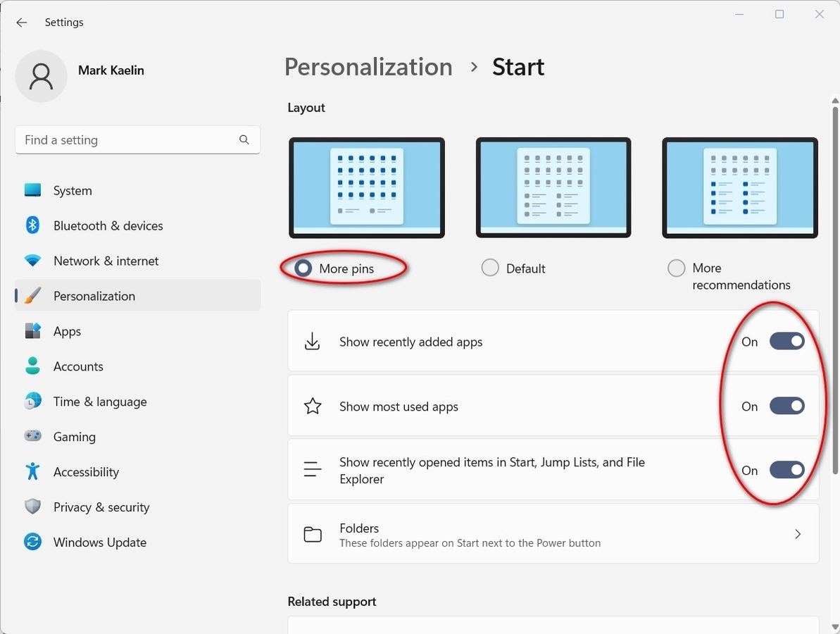
Task: Disable Show most used apps
Action: tap(786, 406)
